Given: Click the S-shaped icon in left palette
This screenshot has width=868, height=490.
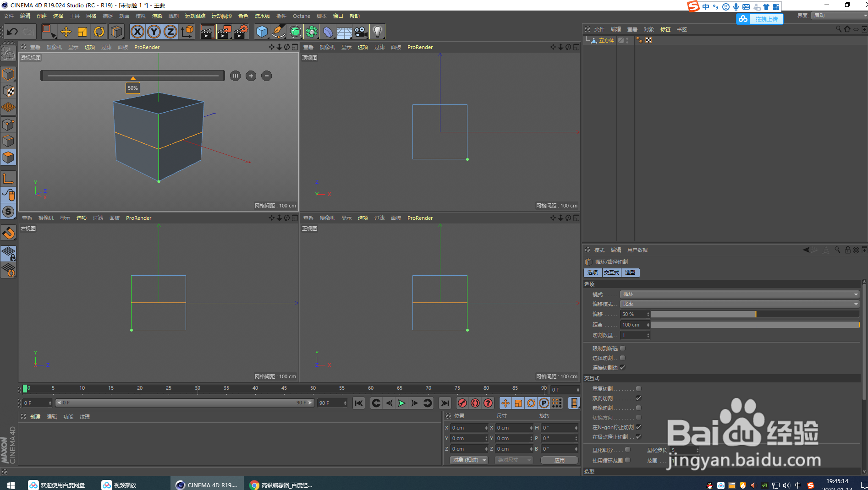Looking at the screenshot, I should 8,212.
